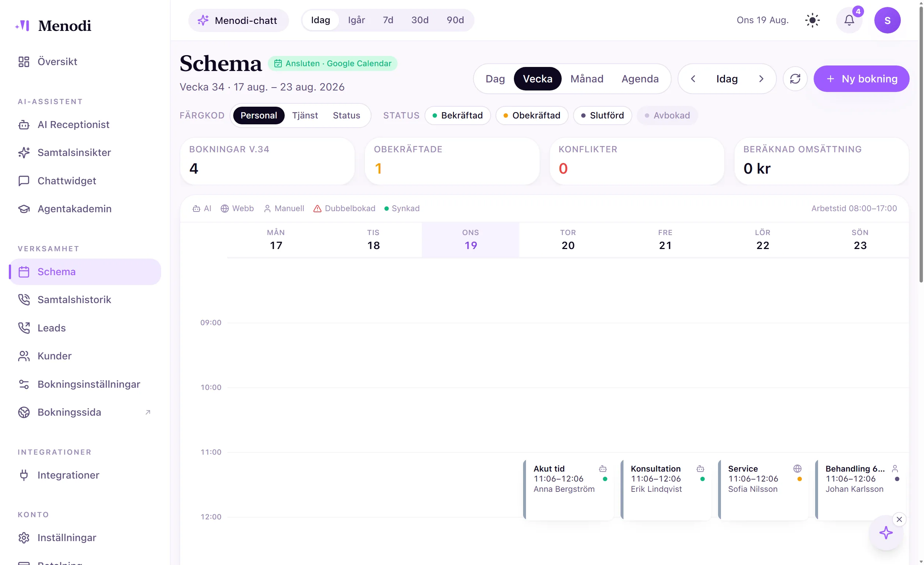This screenshot has height=565, width=924.
Task: Open Akut tid booking for Anna Bergström
Action: (x=569, y=490)
